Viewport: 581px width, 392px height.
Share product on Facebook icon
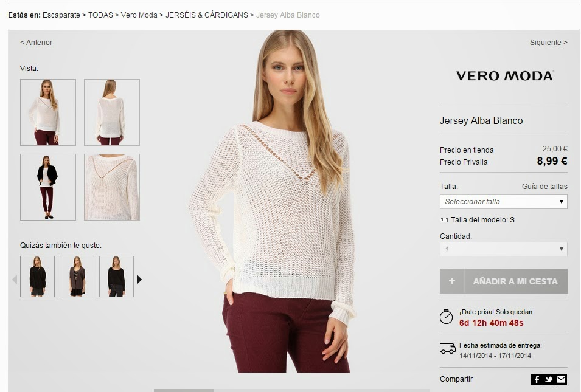click(x=537, y=379)
